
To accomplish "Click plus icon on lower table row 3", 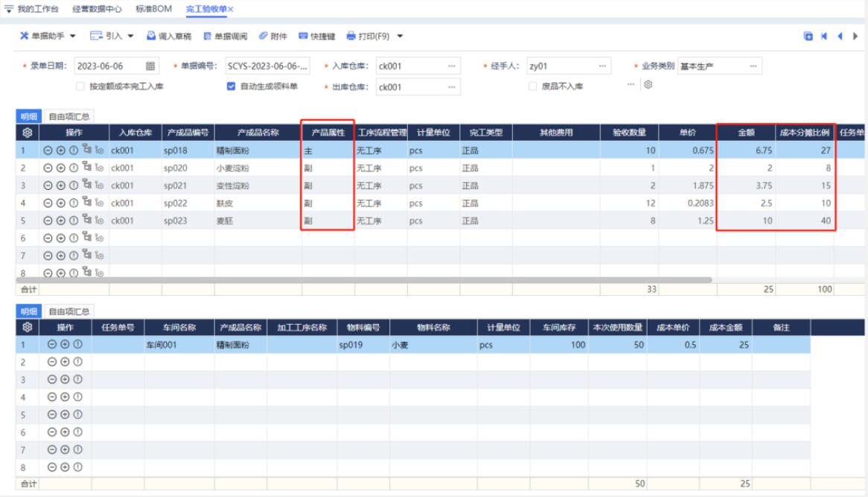I will point(65,379).
